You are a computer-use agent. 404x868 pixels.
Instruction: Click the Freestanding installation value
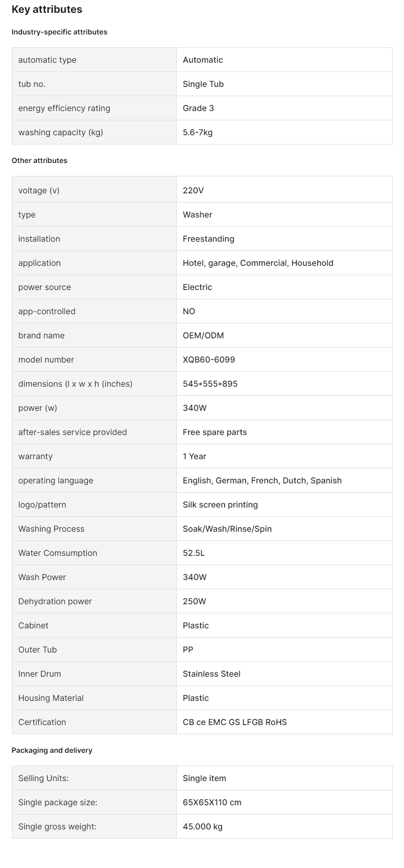[x=209, y=239]
